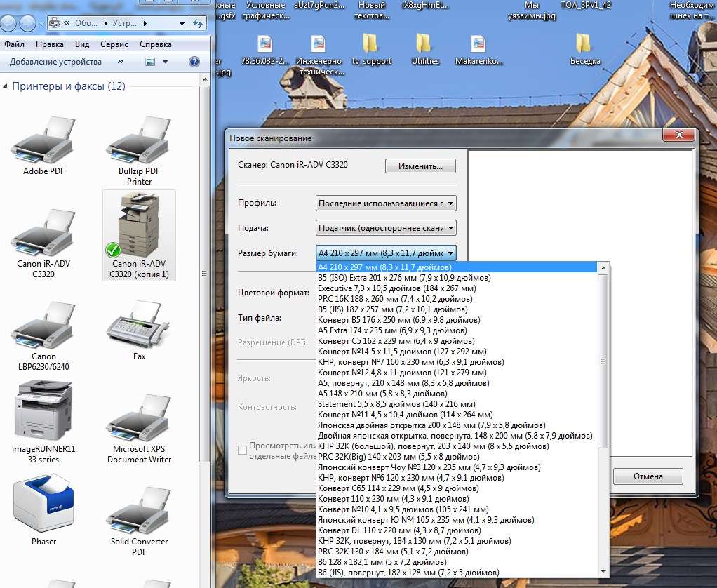
Task: Choose Statement 5,5 x 8,5 дюймов size
Action: [457, 403]
